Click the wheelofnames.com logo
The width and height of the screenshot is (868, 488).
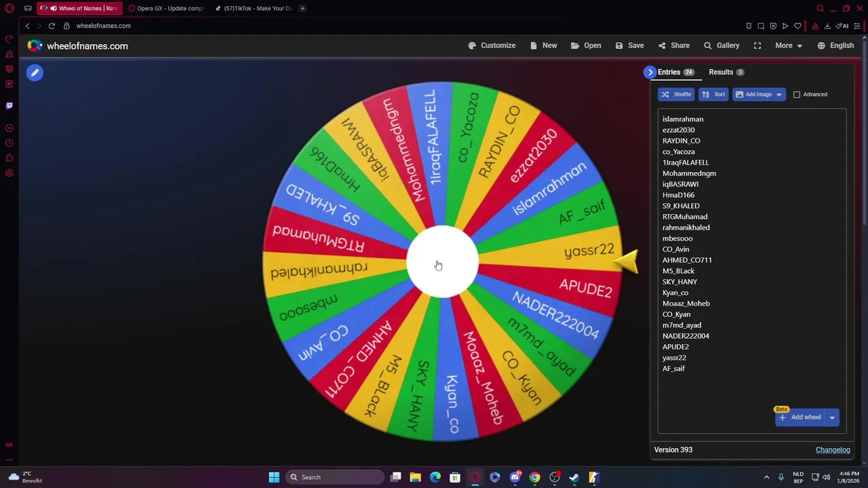tap(77, 46)
